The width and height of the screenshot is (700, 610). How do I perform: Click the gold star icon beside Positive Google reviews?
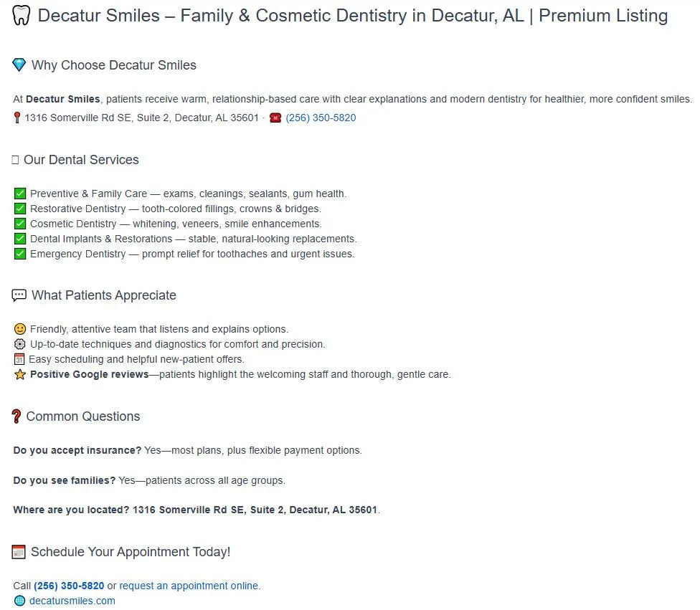pyautogui.click(x=20, y=374)
